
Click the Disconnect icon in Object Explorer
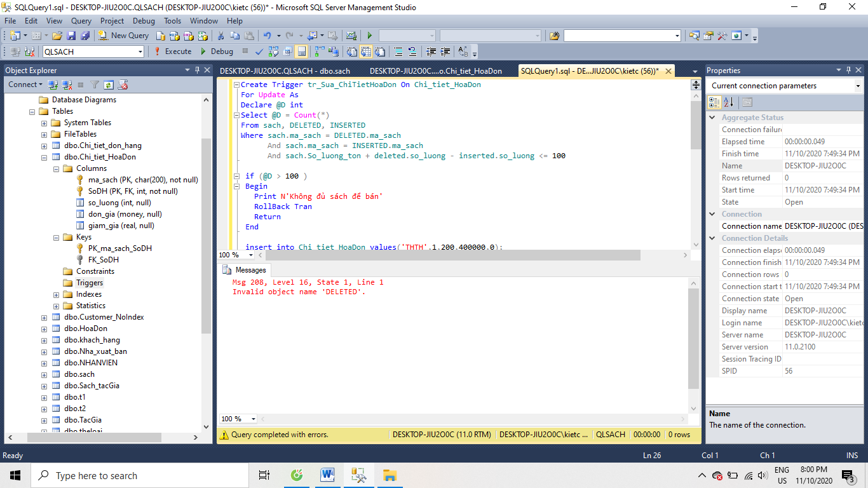click(66, 85)
